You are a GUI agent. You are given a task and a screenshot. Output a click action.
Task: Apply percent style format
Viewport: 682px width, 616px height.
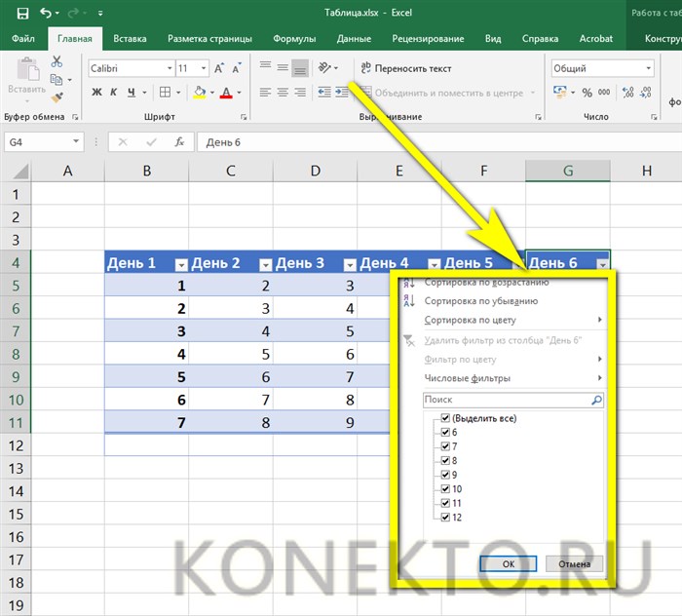pos(587,93)
